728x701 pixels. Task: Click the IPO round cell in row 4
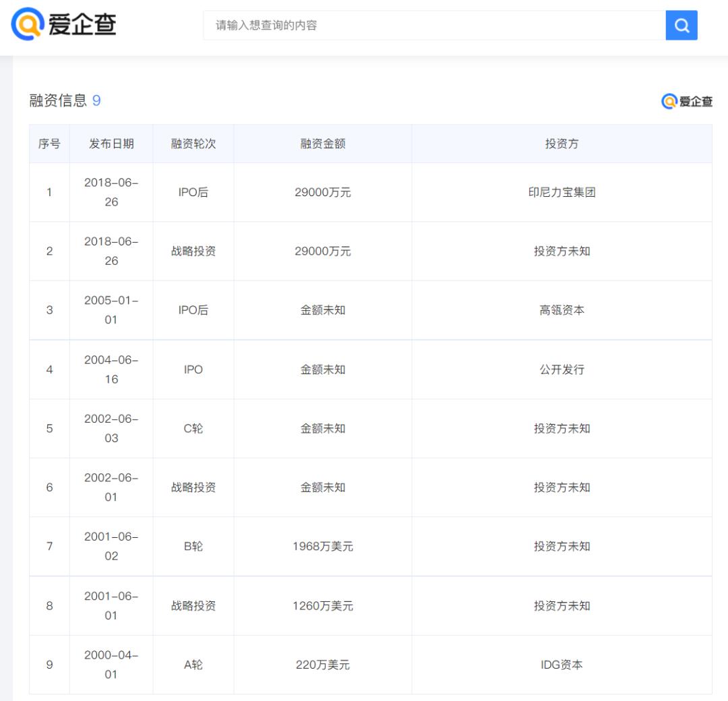tap(193, 369)
